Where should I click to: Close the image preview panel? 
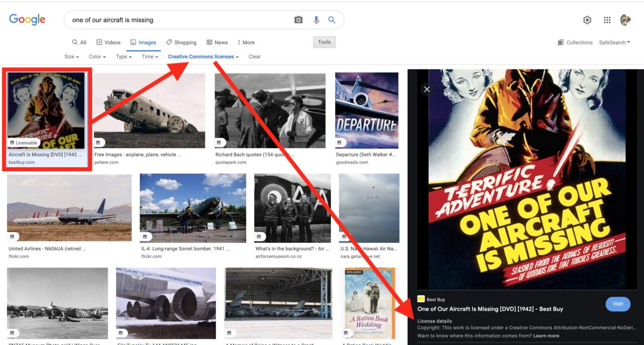click(x=427, y=89)
